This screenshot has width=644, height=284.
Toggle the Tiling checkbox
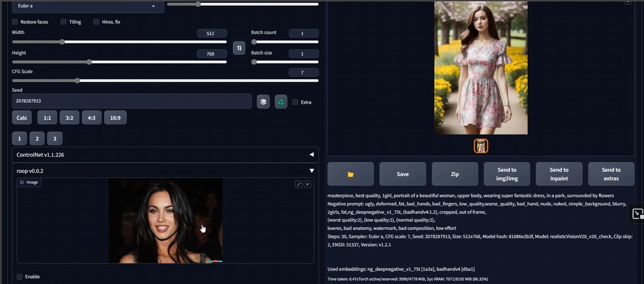[63, 22]
